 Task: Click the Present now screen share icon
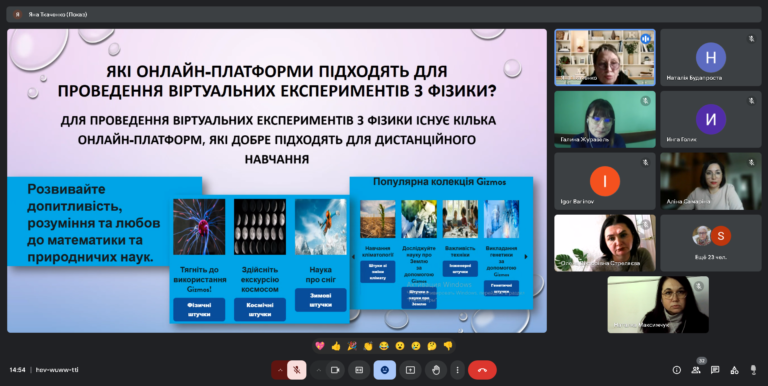[x=410, y=370]
